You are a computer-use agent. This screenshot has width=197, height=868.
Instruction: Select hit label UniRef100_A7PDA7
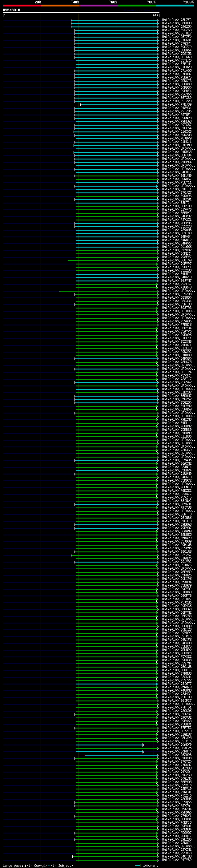177,74
